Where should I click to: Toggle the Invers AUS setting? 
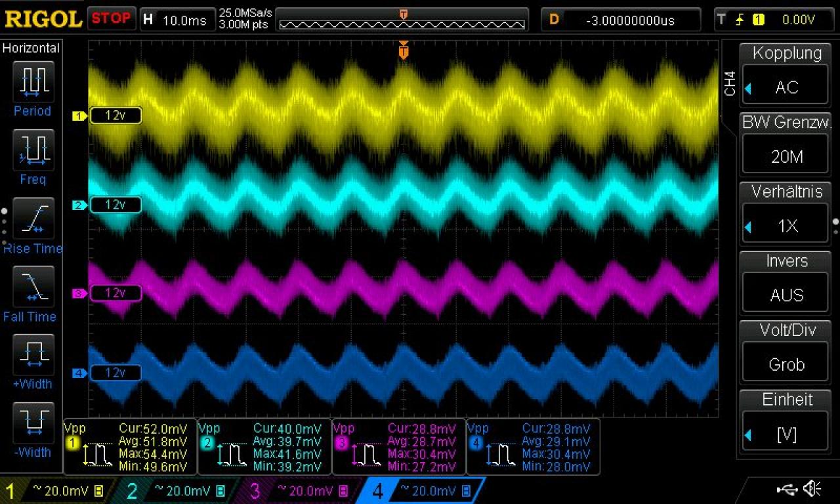(786, 283)
